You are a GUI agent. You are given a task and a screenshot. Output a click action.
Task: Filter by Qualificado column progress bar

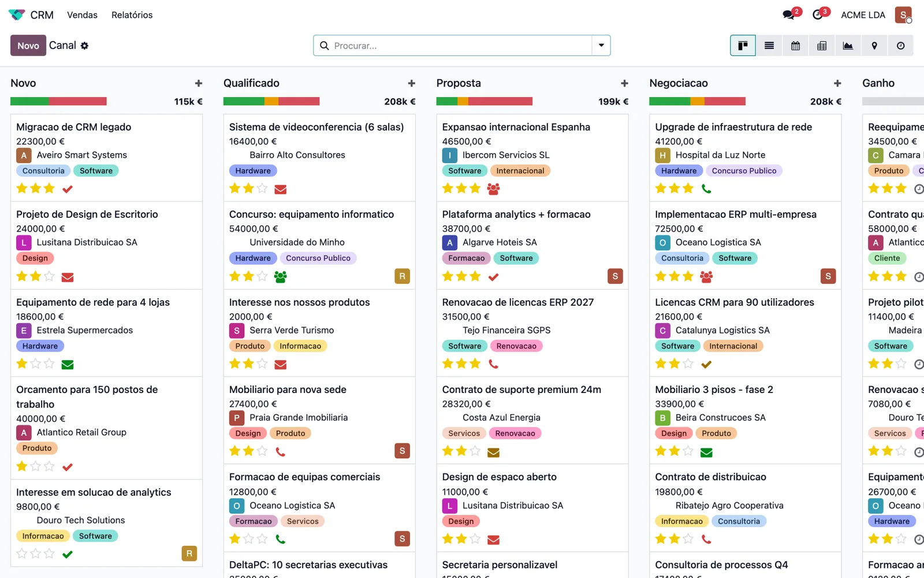point(271,102)
